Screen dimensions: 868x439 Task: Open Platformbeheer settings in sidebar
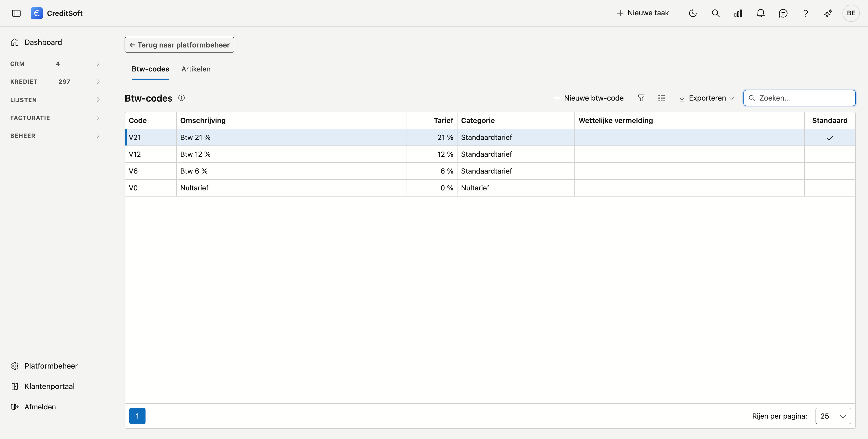click(x=44, y=366)
